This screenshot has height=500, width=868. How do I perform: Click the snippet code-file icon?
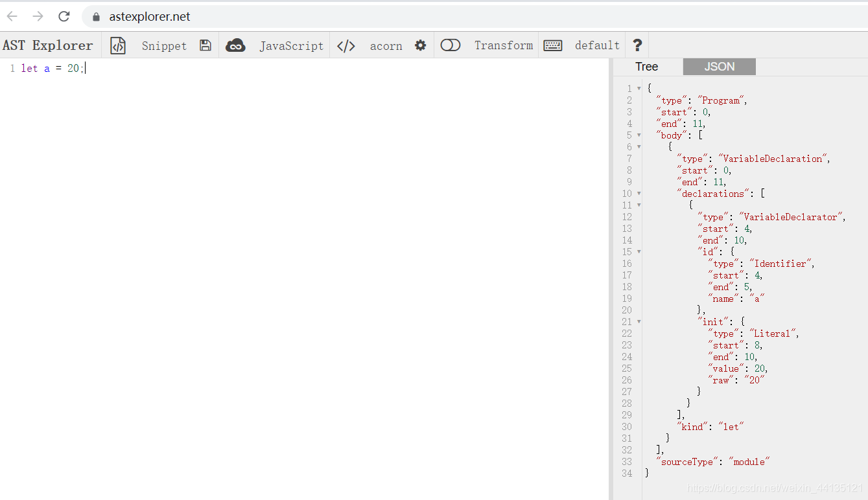pyautogui.click(x=118, y=45)
